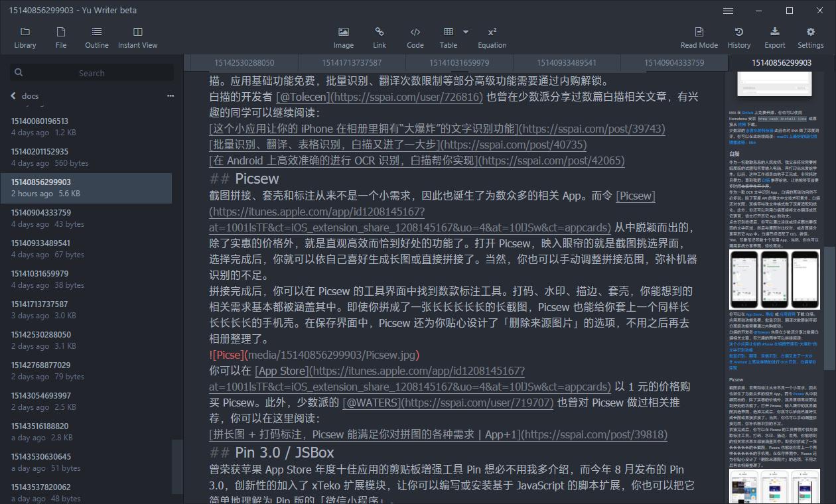The width and height of the screenshot is (836, 504).
Task: Toggle Read Mode
Action: (699, 38)
